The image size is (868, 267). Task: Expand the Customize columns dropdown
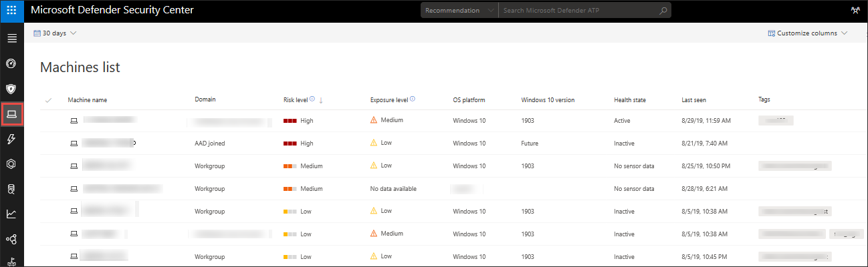coord(807,33)
